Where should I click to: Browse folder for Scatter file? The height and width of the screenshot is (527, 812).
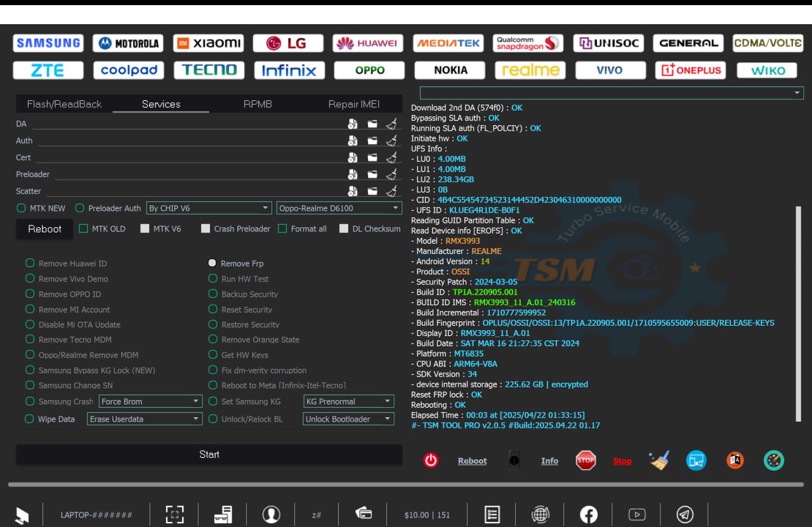point(372,191)
